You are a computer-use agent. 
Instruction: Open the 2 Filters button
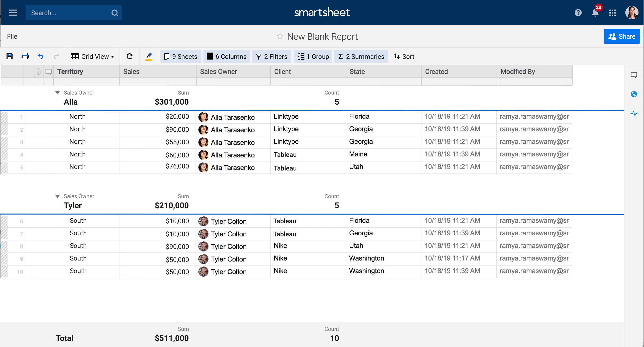point(272,56)
